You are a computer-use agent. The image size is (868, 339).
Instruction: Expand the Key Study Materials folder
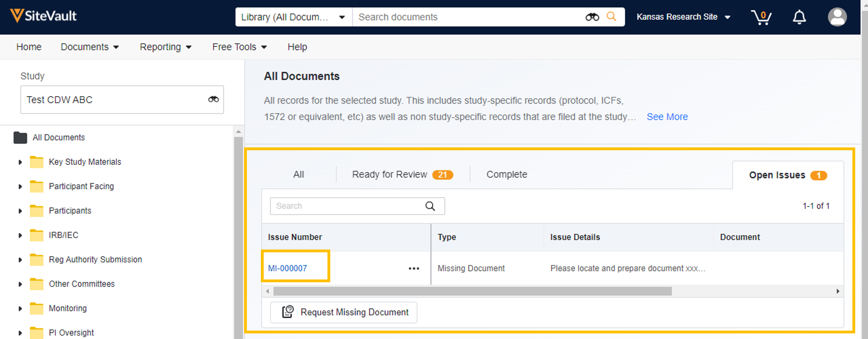[x=20, y=162]
